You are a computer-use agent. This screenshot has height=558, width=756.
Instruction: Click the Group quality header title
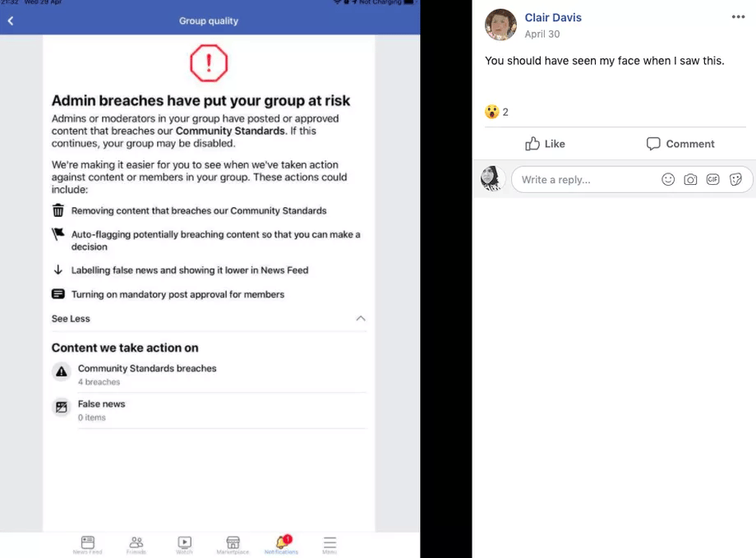pos(209,21)
